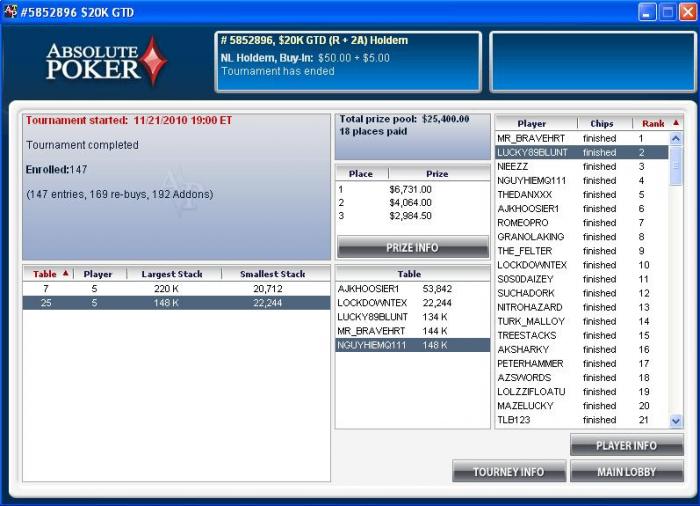This screenshot has height=506, width=700.
Task: Select THE_FELTER ranked 9
Action: point(582,251)
